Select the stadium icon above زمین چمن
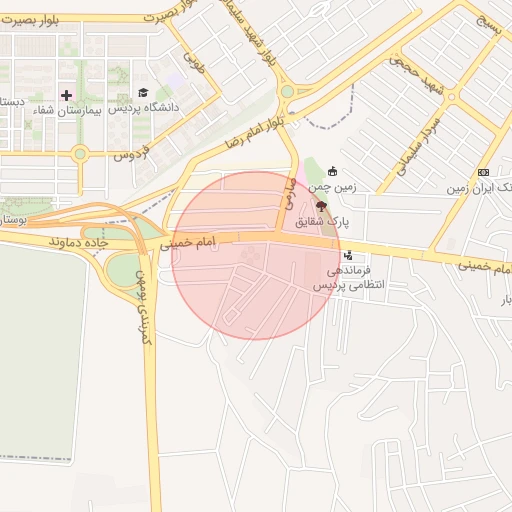 (332, 172)
